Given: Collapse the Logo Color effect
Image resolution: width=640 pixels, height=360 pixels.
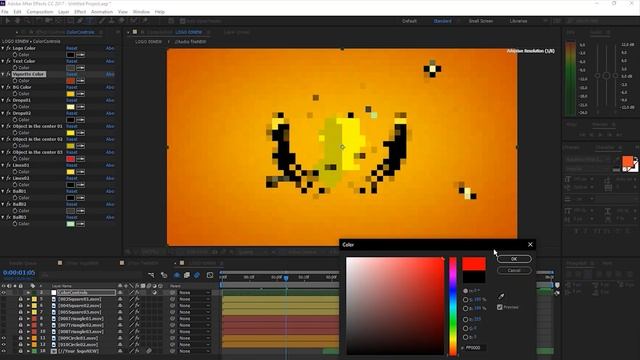Looking at the screenshot, I should (x=3, y=48).
